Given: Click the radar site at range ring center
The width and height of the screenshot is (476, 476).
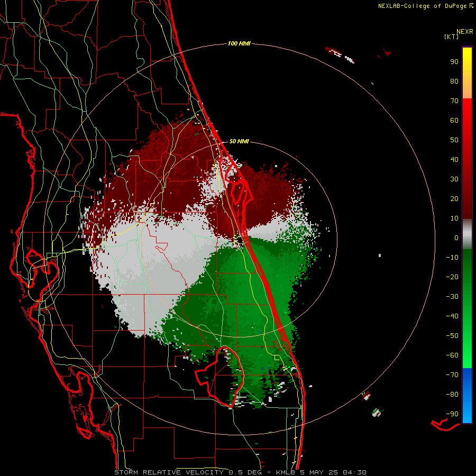Looking at the screenshot, I should [x=240, y=240].
